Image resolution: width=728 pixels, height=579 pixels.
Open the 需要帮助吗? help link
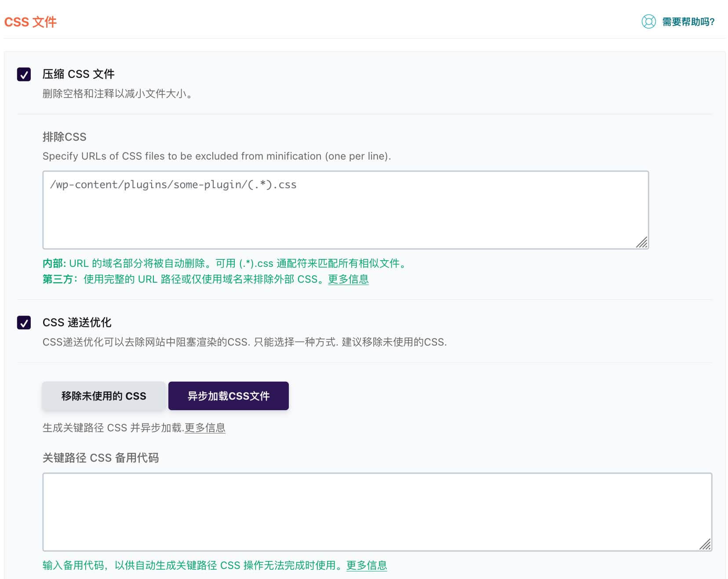[688, 22]
